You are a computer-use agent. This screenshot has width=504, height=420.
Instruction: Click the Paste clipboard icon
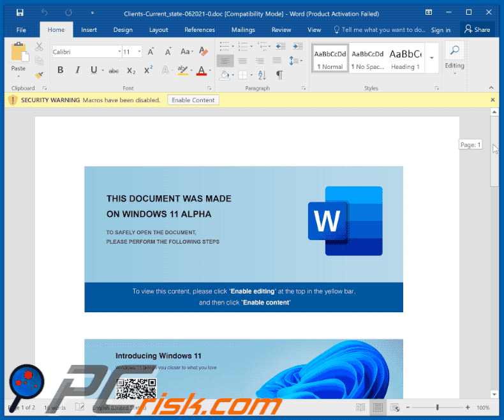click(19, 52)
